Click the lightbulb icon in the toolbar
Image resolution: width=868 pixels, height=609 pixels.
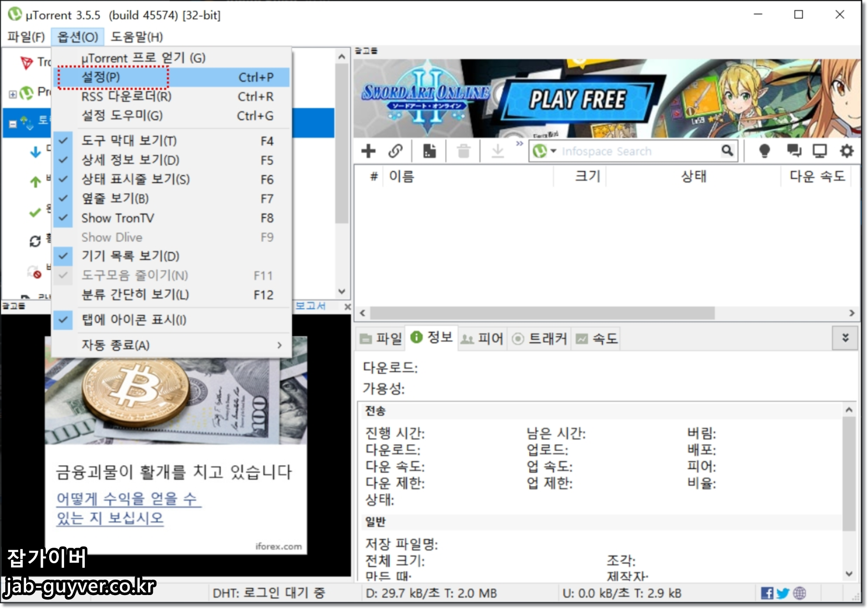764,151
